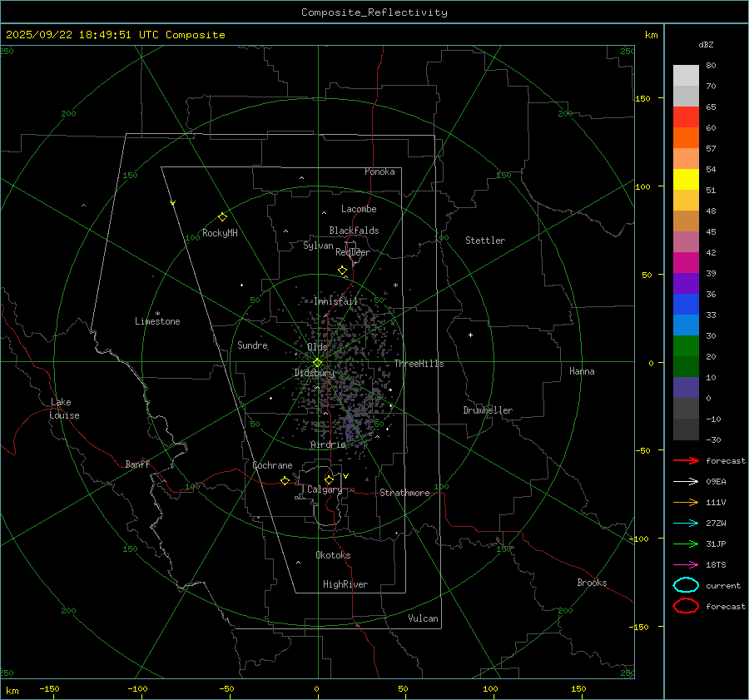Click the Drumheller city label
Image resolution: width=749 pixels, height=700 pixels.
(x=488, y=410)
